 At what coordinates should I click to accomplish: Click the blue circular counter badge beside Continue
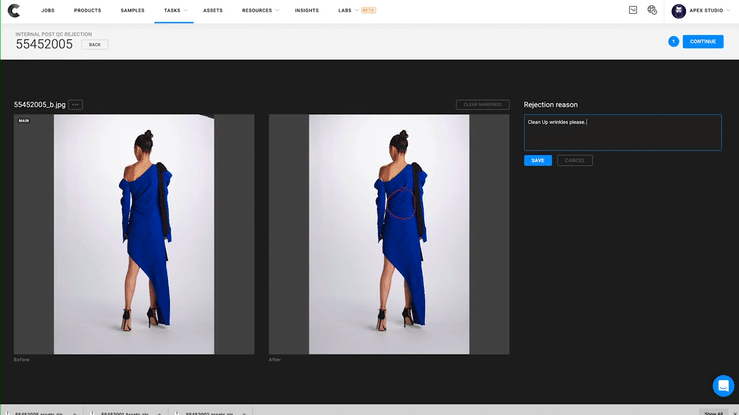click(673, 41)
